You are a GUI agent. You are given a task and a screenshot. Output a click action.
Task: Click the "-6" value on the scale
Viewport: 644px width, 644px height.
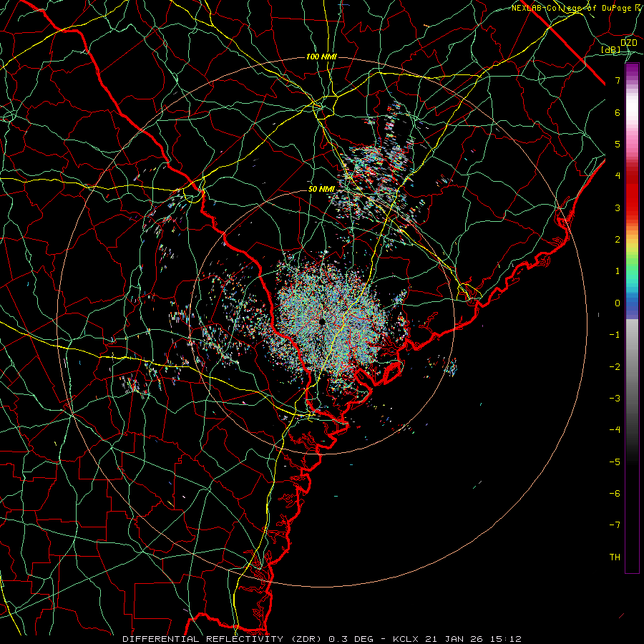click(615, 493)
